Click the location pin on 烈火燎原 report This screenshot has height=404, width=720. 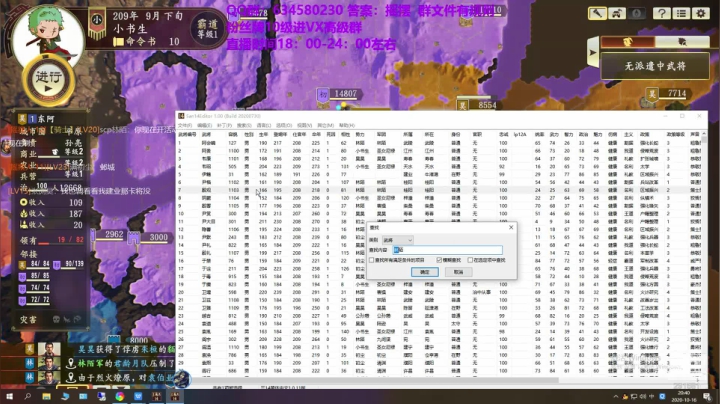pyautogui.click(x=71, y=377)
